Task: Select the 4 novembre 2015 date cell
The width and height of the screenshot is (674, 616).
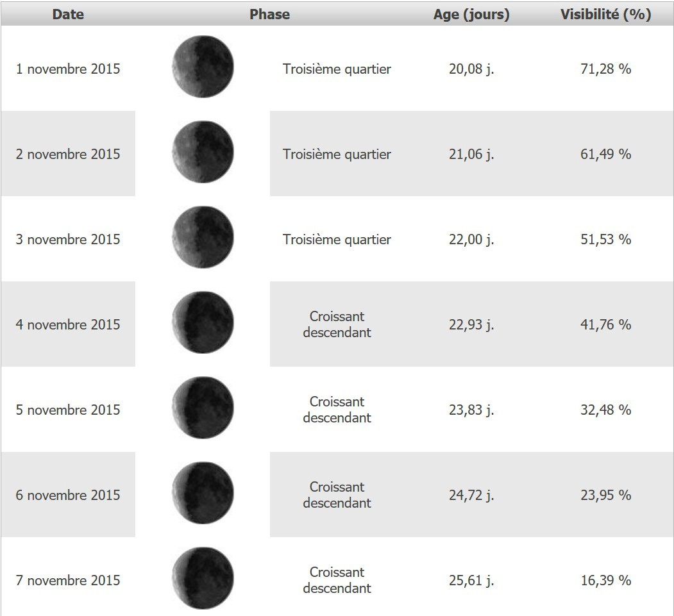Action: click(x=68, y=324)
